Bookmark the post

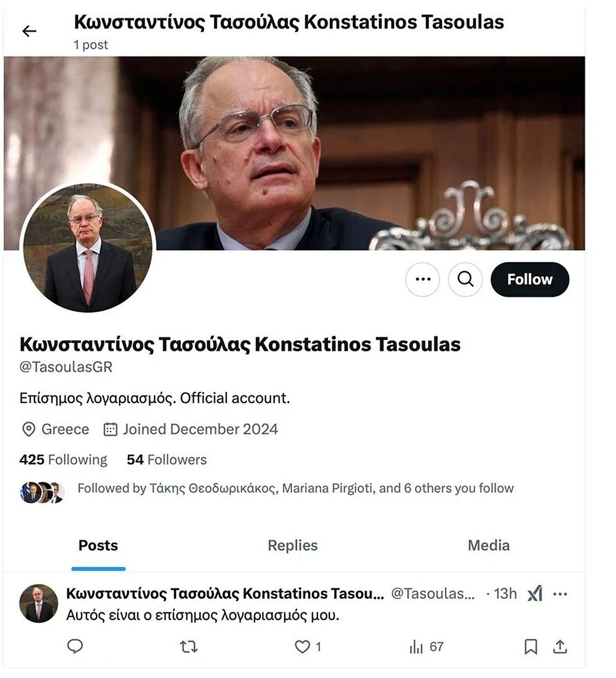(530, 647)
